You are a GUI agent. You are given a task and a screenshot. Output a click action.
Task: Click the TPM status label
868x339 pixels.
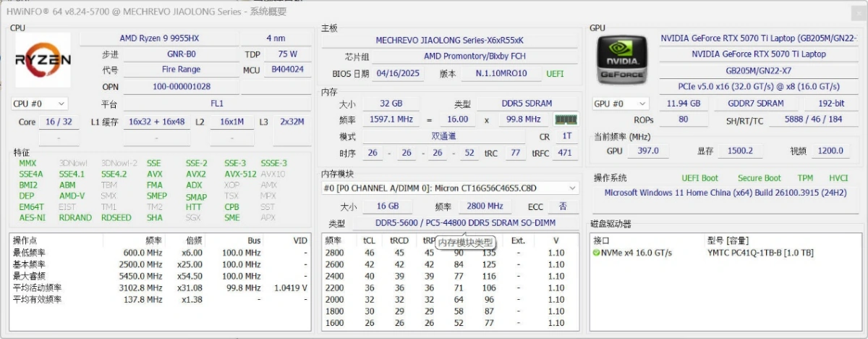pos(805,178)
